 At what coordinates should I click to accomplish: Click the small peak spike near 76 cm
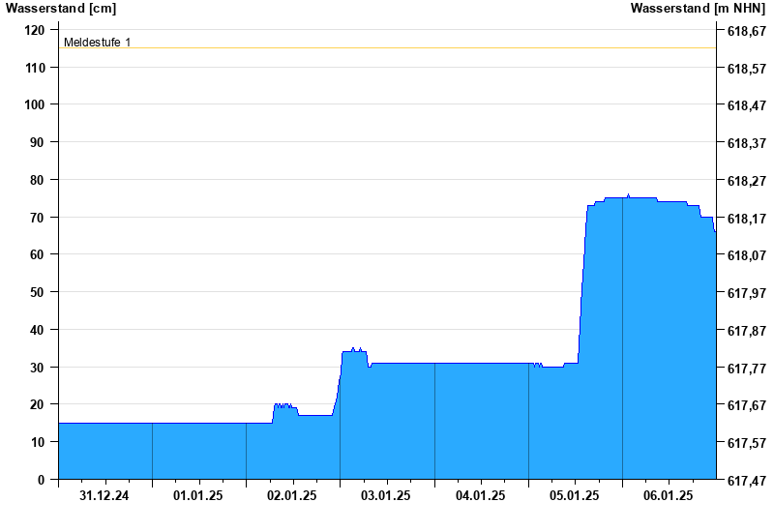628,195
